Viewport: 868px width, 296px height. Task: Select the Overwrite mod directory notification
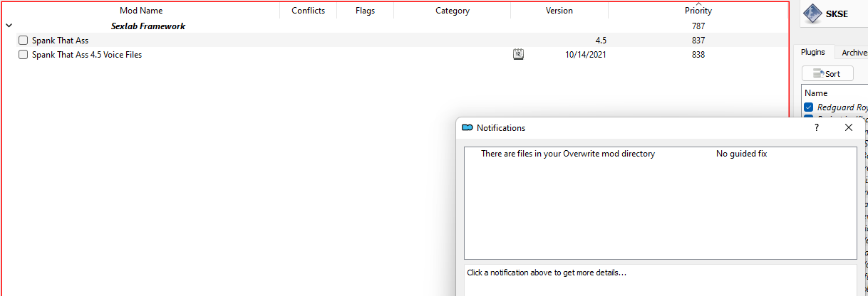(568, 154)
